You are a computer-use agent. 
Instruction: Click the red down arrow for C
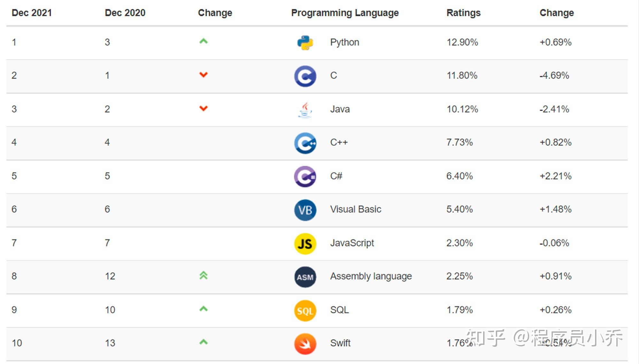click(x=204, y=75)
